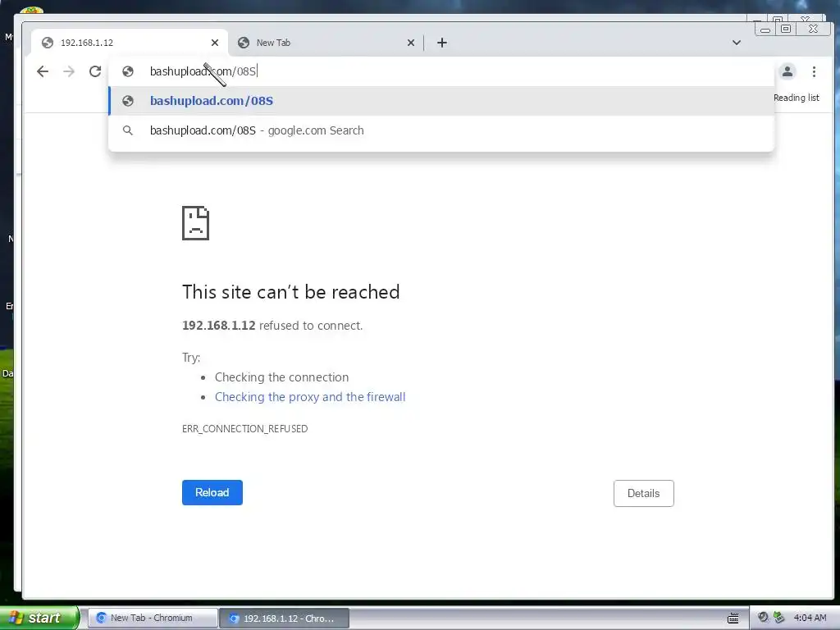Follow Checking the proxy and firewall link
The height and width of the screenshot is (630, 840).
pyautogui.click(x=310, y=397)
